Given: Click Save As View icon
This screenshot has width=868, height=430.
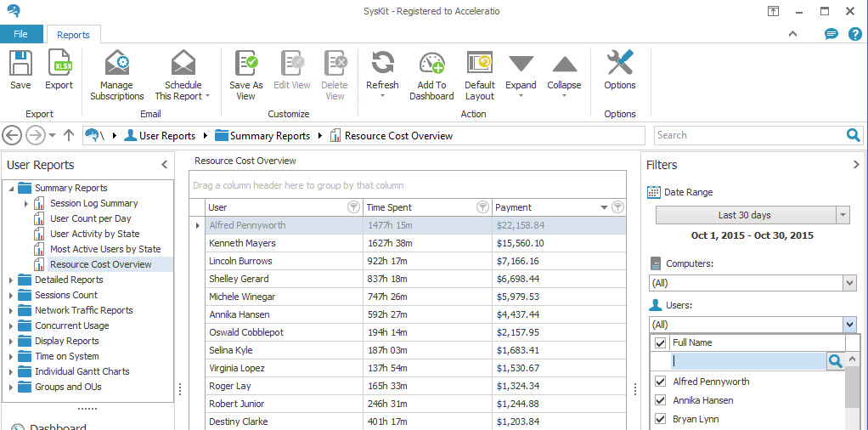Looking at the screenshot, I should pos(246,63).
